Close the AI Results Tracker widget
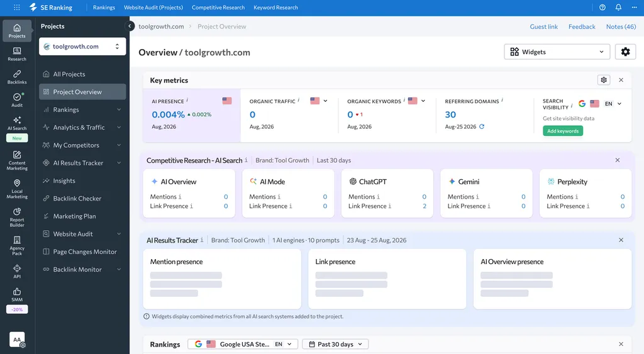 tap(621, 240)
